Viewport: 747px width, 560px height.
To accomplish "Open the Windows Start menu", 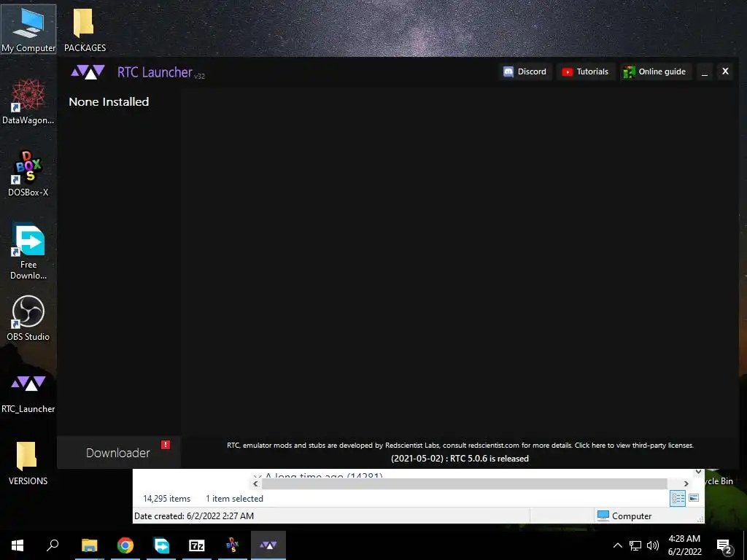I will (18, 545).
